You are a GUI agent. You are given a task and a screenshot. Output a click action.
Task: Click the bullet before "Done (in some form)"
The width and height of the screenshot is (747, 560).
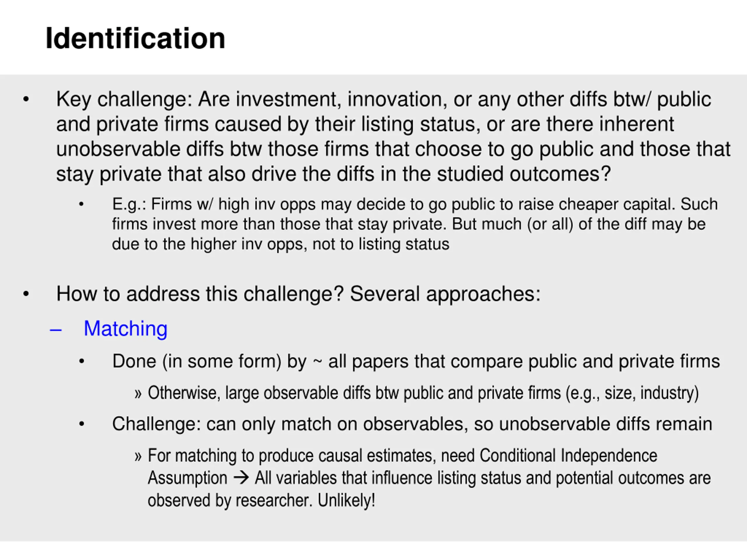[x=81, y=361]
